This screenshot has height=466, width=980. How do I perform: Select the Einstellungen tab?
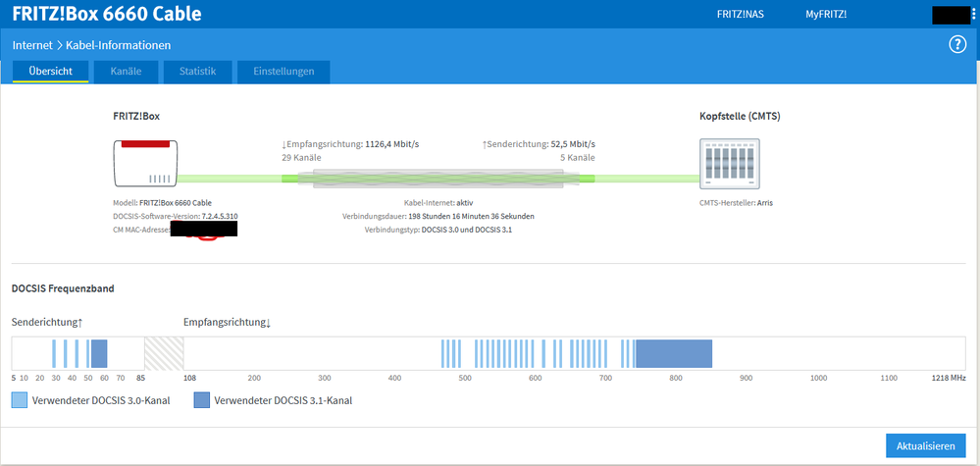[284, 72]
